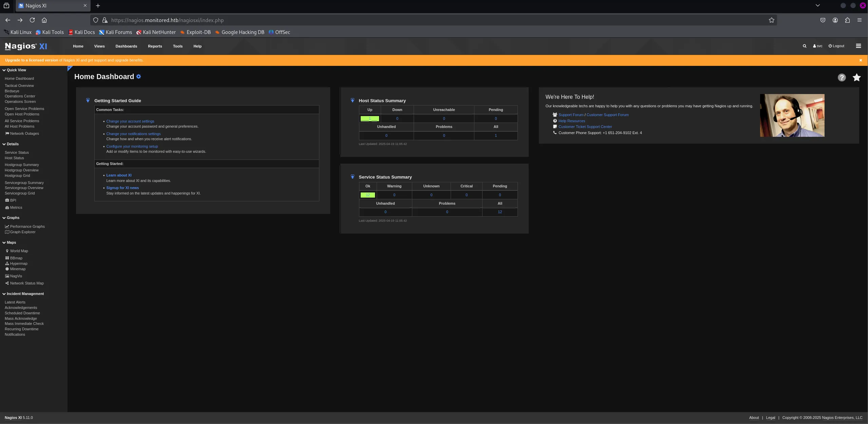Open the Dashboards menu
Viewport: 868px width, 424px height.
[126, 46]
